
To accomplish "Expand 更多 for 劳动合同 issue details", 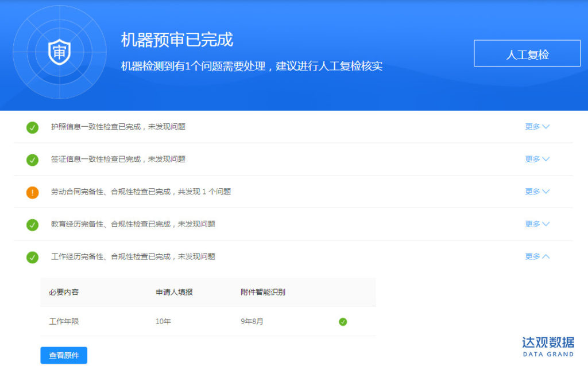I will click(x=537, y=192).
